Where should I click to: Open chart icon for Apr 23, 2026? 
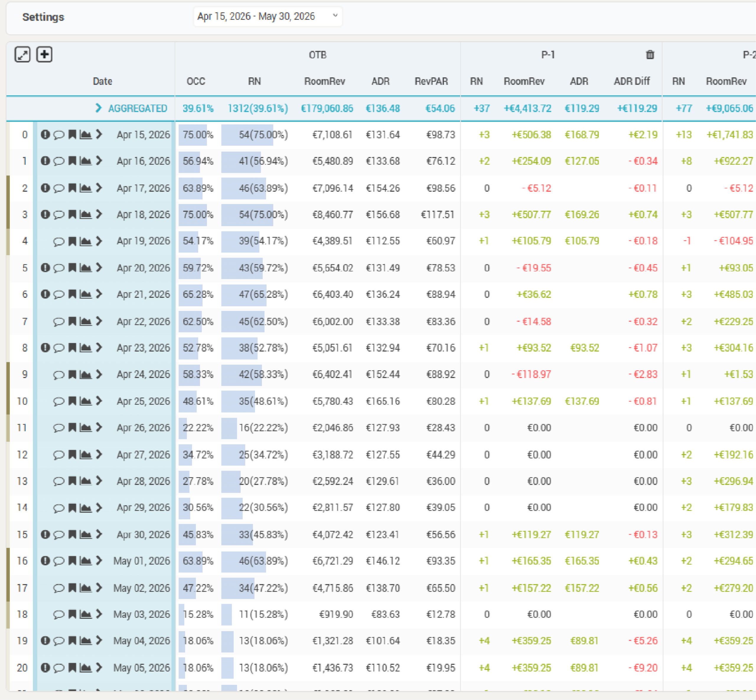pos(86,348)
